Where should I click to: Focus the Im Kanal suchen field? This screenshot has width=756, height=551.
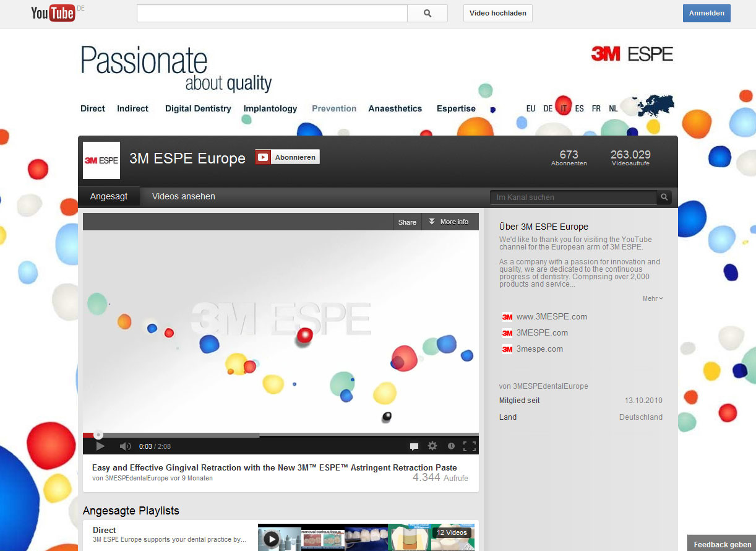(x=573, y=197)
